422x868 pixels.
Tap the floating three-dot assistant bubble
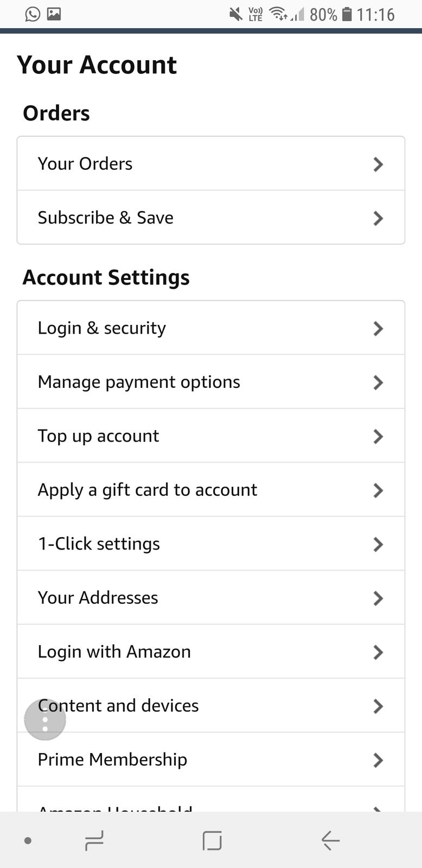[45, 719]
